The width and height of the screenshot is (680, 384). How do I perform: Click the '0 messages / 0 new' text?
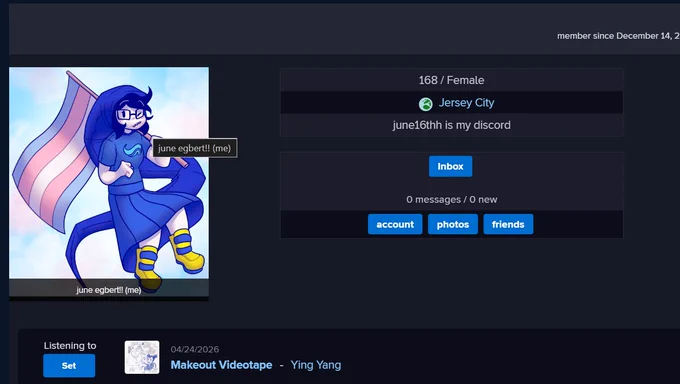point(451,200)
